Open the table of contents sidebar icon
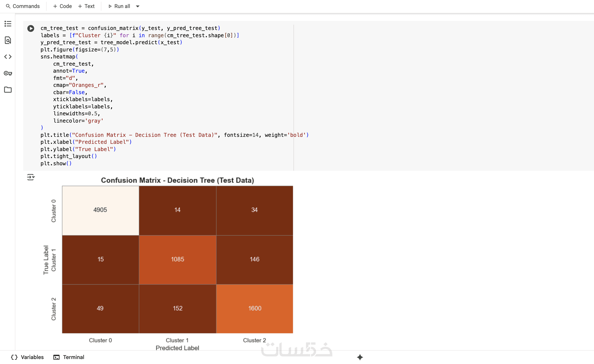This screenshot has width=594, height=364. (8, 24)
